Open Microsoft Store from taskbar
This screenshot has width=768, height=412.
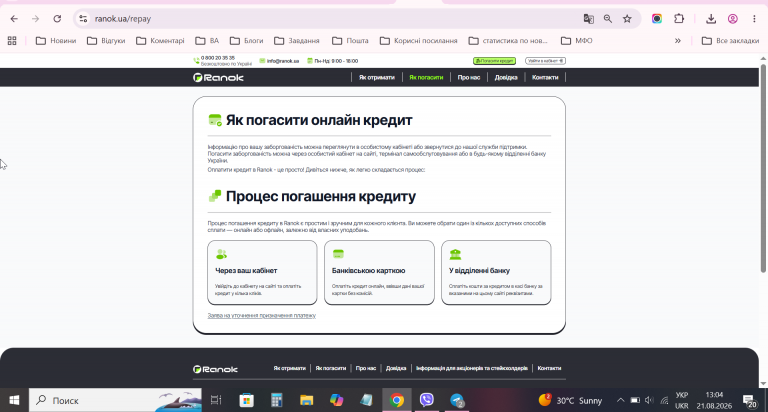point(246,400)
